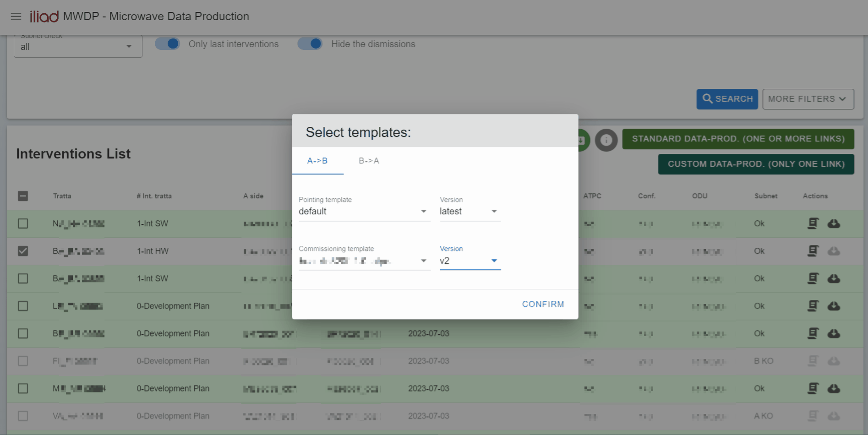
Task: Download cloud icon in A KO subnet row
Action: [x=834, y=416]
